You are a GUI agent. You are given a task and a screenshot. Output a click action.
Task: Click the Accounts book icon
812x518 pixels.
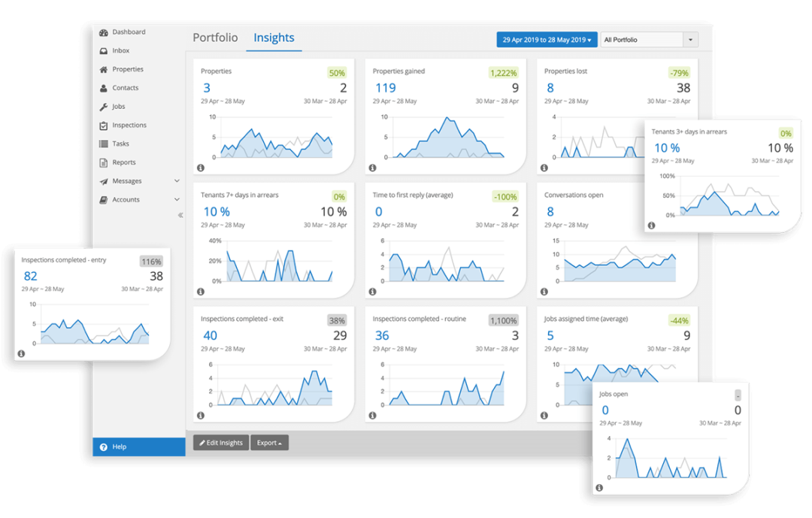point(104,200)
